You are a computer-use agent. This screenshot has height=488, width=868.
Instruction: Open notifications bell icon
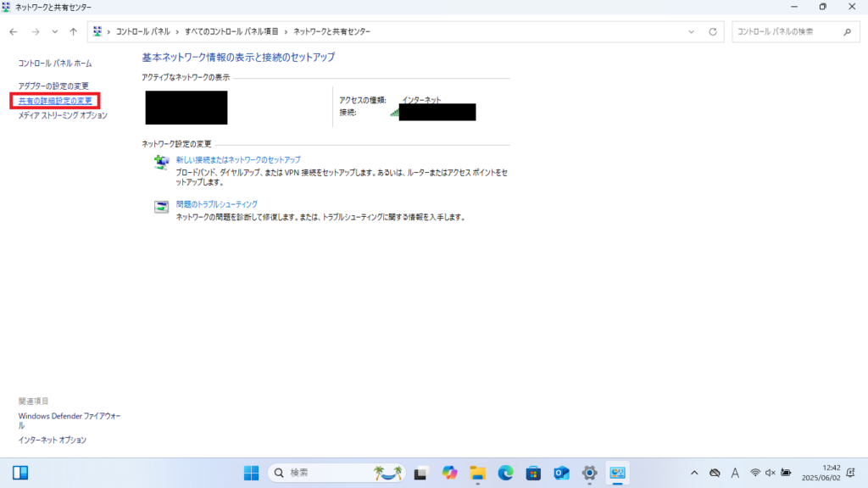coord(851,473)
